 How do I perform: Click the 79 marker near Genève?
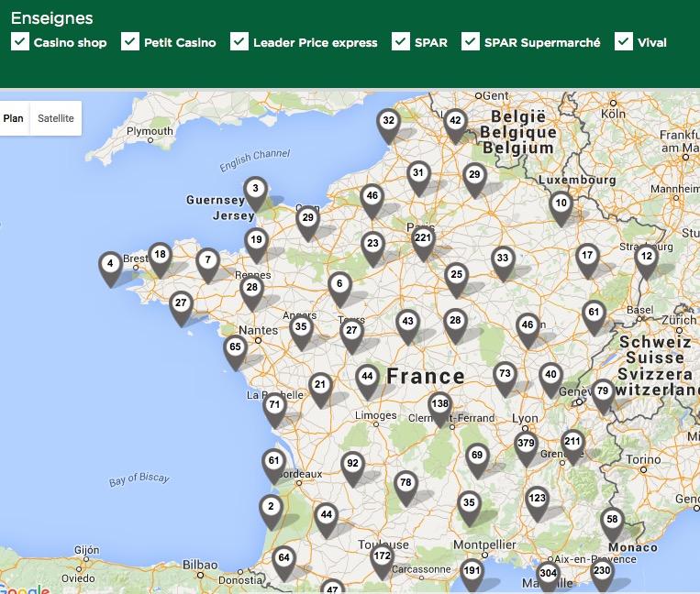tap(603, 397)
